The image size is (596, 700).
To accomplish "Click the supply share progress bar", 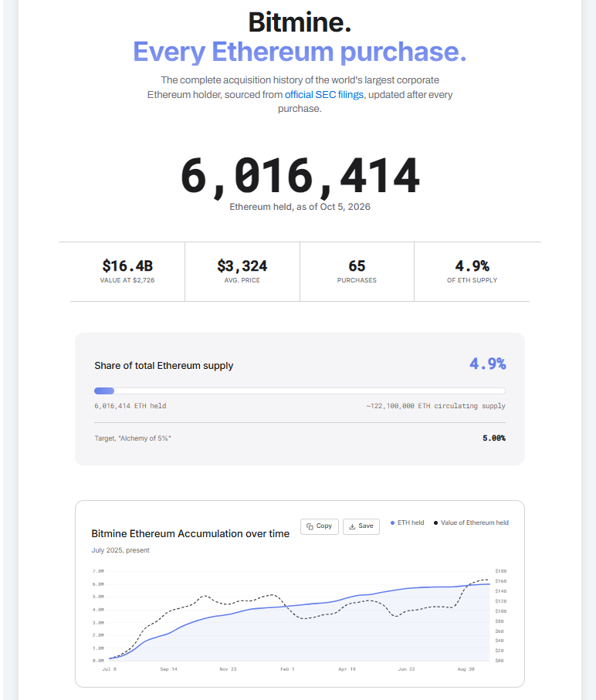I will click(300, 391).
